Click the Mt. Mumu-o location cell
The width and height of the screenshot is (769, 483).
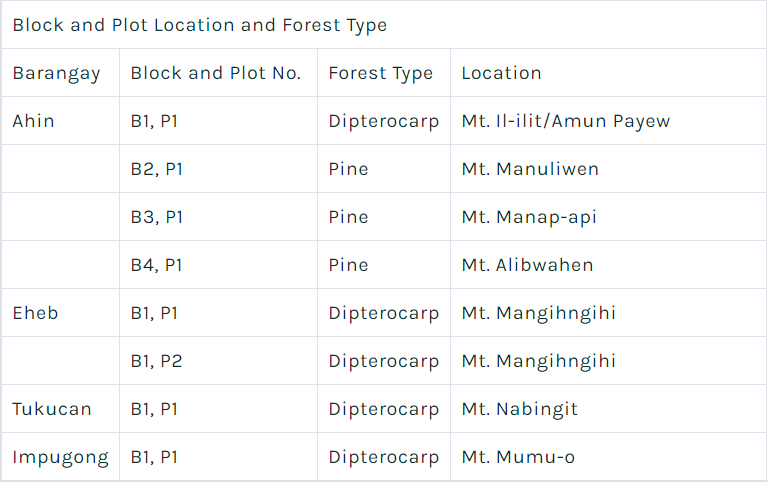tap(518, 458)
